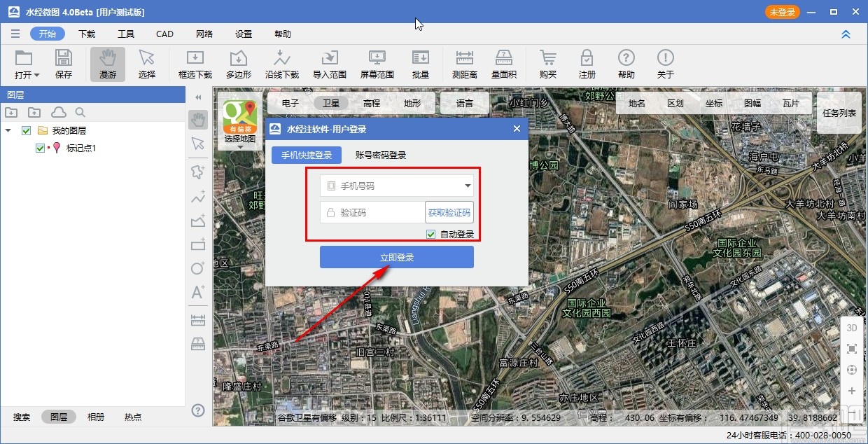The height and width of the screenshot is (444, 868).
Task: Activate the 多边形 polygon download tool
Action: tap(239, 64)
